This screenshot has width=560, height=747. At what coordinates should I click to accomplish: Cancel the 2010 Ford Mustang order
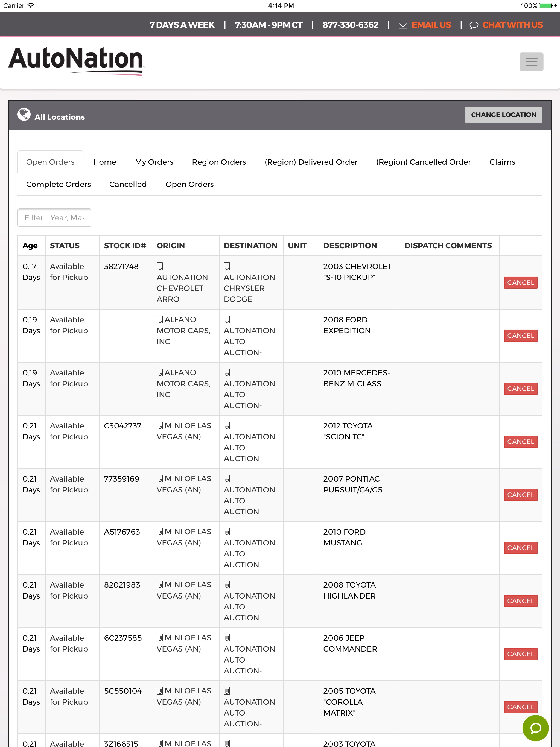tap(520, 548)
